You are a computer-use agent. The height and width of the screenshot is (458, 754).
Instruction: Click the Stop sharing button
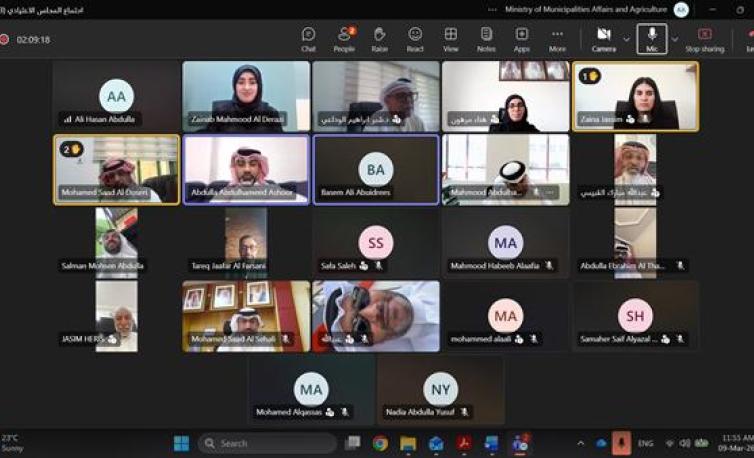pyautogui.click(x=705, y=39)
